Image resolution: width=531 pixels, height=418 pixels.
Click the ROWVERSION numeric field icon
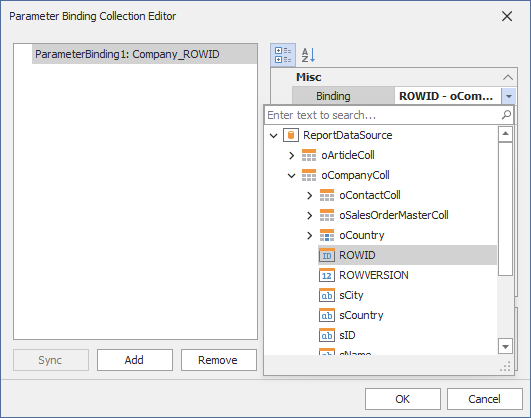click(x=327, y=275)
